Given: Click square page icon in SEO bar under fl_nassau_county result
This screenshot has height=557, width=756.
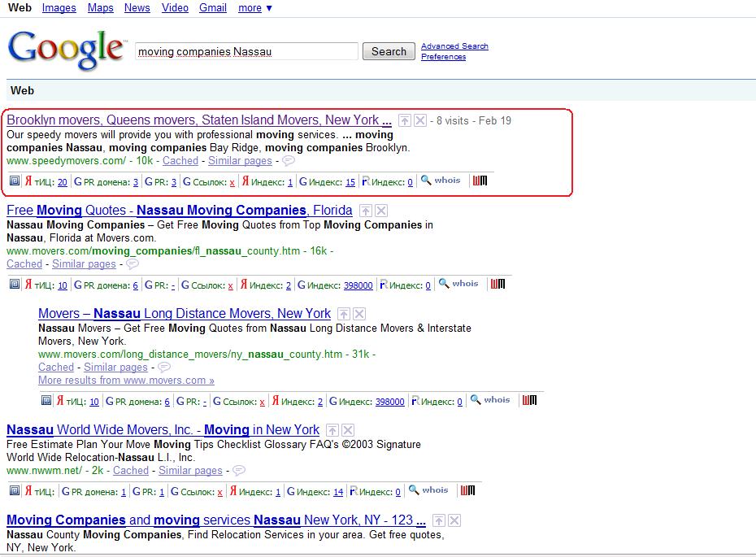Looking at the screenshot, I should [x=15, y=284].
